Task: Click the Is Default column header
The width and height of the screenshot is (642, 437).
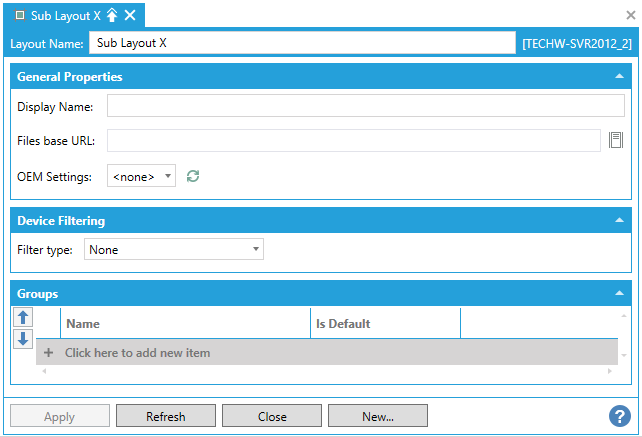Action: pyautogui.click(x=385, y=324)
